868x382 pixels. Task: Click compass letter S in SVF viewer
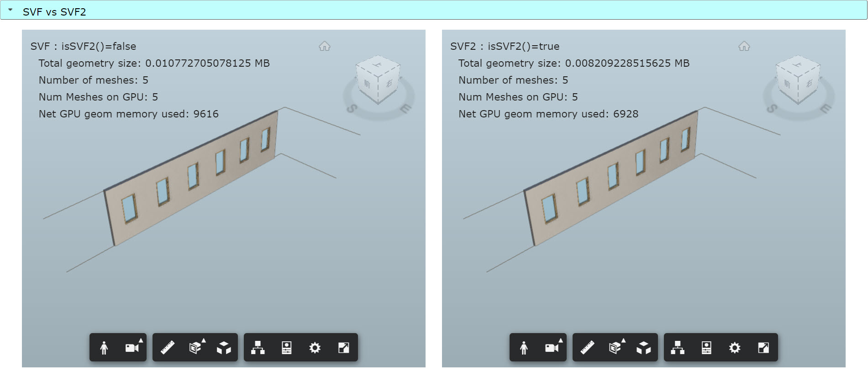click(352, 109)
